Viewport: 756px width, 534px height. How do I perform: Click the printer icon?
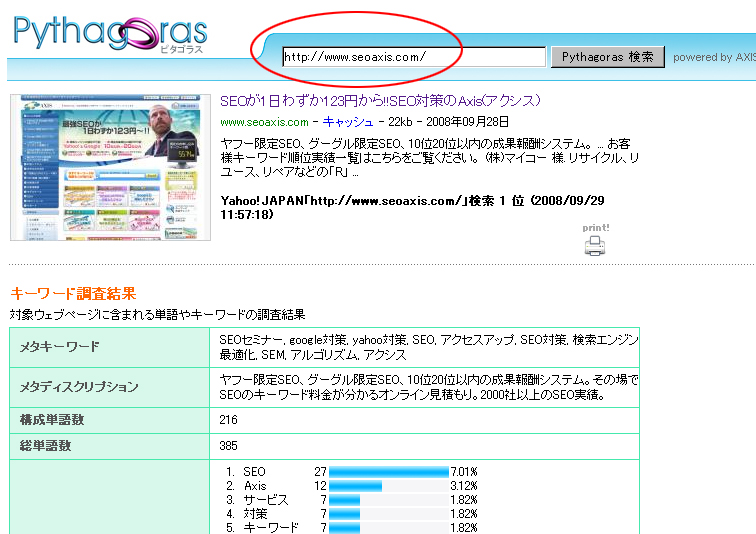pyautogui.click(x=595, y=245)
